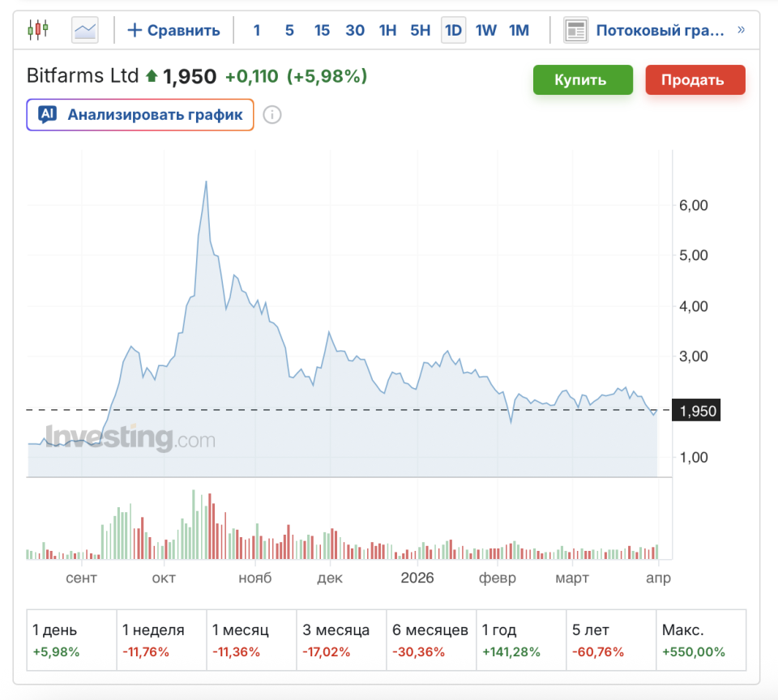The image size is (778, 700).
Task: Click the март month axis label
Action: pyautogui.click(x=572, y=578)
